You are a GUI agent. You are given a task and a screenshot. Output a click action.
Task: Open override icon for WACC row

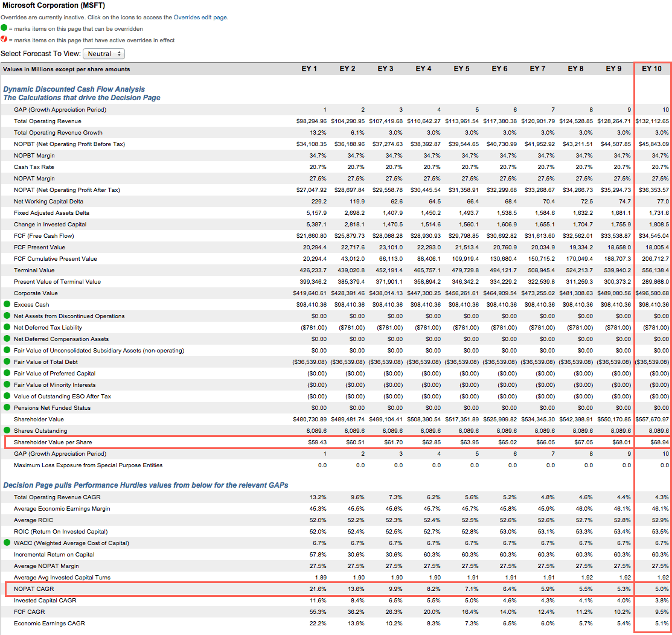(7, 543)
